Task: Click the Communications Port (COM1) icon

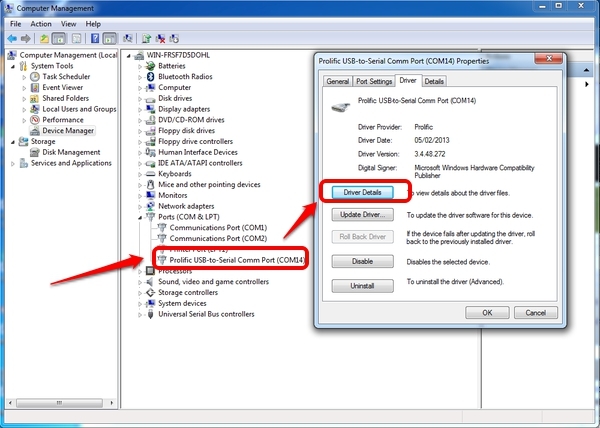Action: (162, 228)
